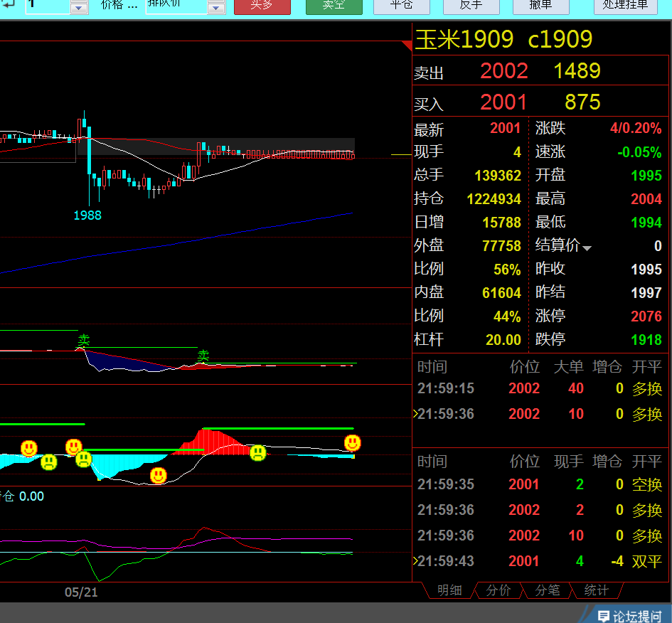
Task: Click the smiley face at the indicator's lowest trough
Action: [158, 474]
